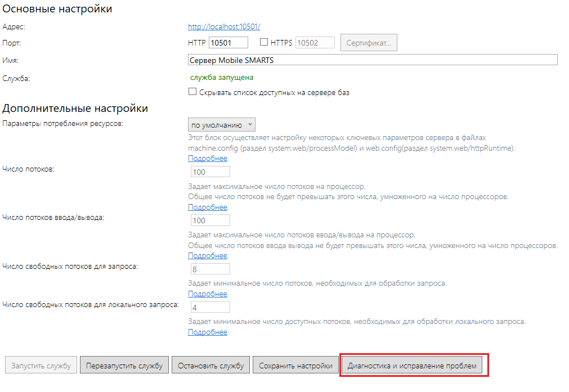The image size is (569, 392).
Task: Open Подробнее link under потоков ввода/вывода description
Action: [208, 256]
